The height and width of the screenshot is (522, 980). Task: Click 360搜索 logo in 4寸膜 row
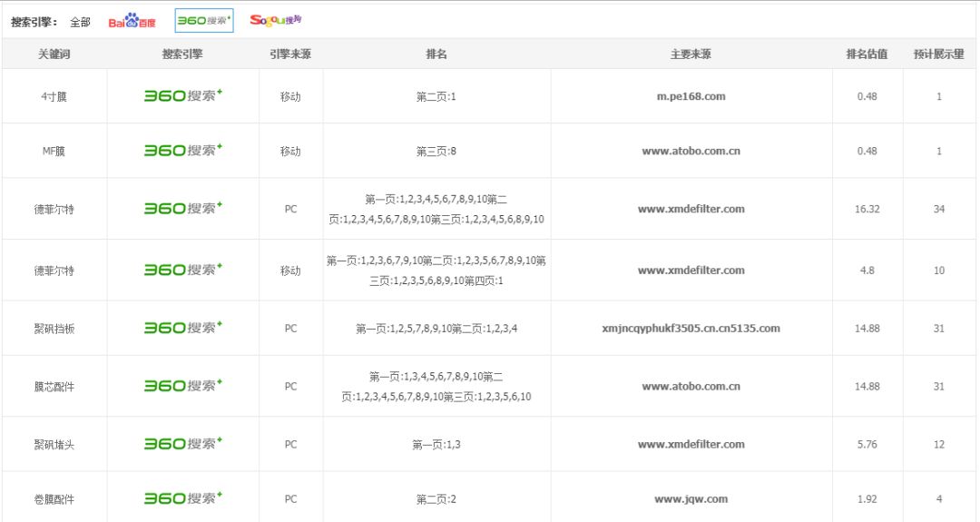pos(183,95)
